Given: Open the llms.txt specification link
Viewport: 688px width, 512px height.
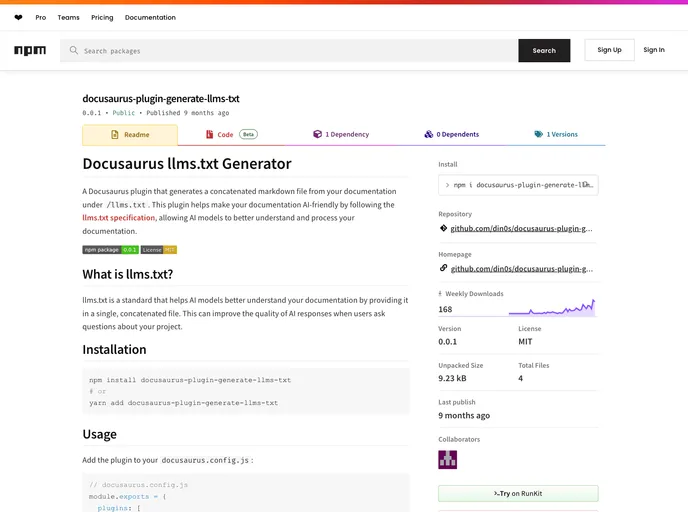Looking at the screenshot, I should [x=118, y=218].
